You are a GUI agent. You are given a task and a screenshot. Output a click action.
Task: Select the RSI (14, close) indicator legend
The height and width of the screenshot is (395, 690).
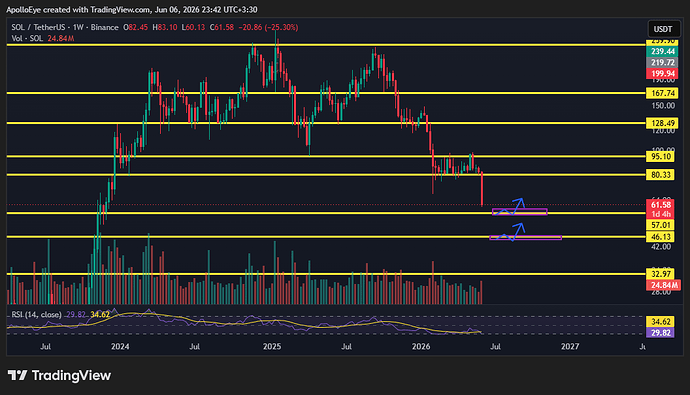click(37, 315)
